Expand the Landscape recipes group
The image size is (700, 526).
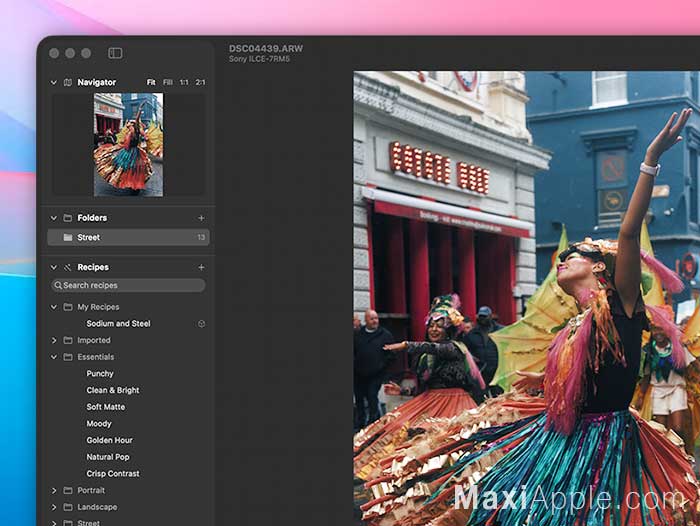click(54, 507)
